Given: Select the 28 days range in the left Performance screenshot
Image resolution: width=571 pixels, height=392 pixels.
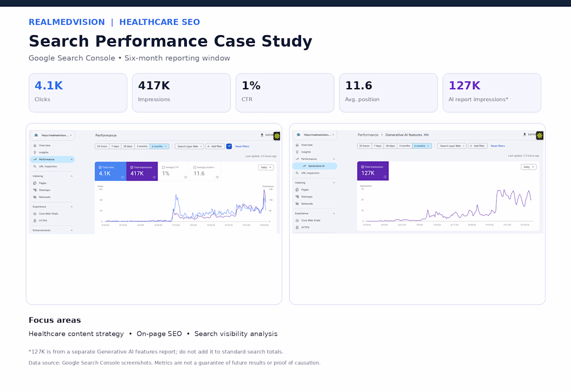Looking at the screenshot, I should click(128, 146).
